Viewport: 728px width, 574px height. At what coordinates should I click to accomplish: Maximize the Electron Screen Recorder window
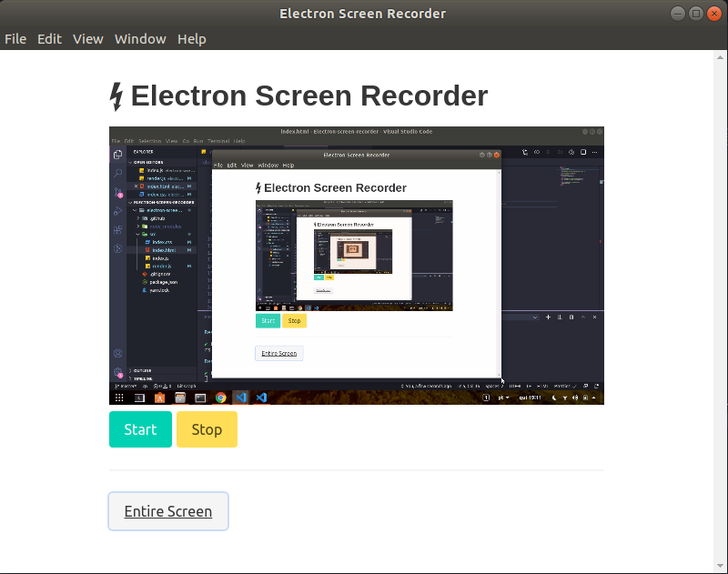coord(696,14)
